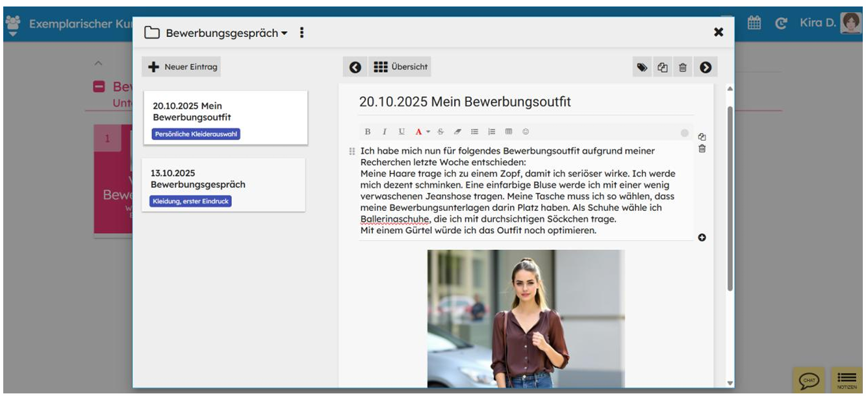This screenshot has height=396, width=868.
Task: Go to the next entry with right arrow
Action: click(705, 67)
